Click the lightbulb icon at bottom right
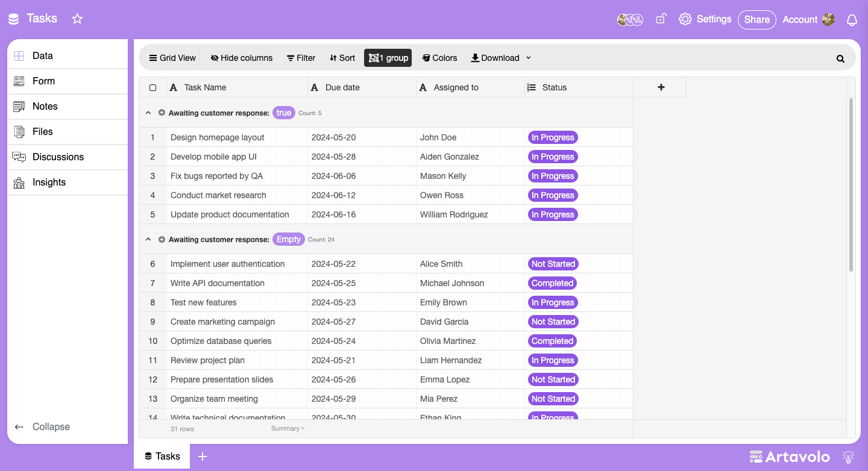This screenshot has width=868, height=471. pyautogui.click(x=849, y=457)
